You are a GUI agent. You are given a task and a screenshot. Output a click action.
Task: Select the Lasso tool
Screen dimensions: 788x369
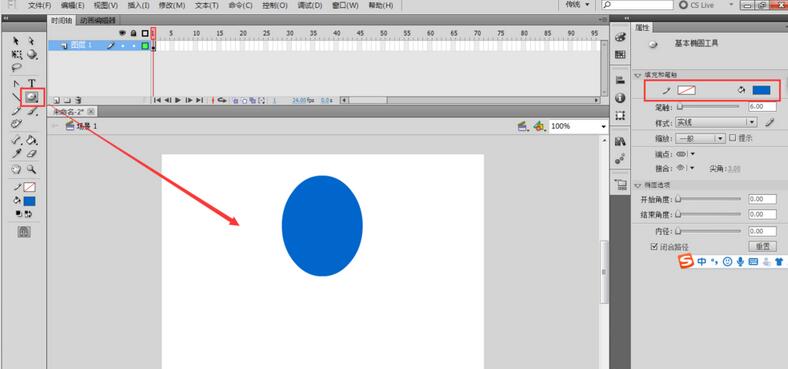[x=17, y=67]
